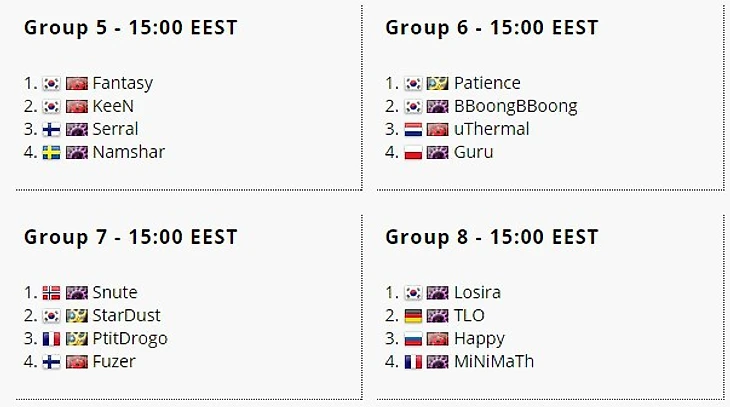Click the Zerg race icon beside MiNiMaTh
Viewport: 730px width, 407px height.
pos(438,362)
